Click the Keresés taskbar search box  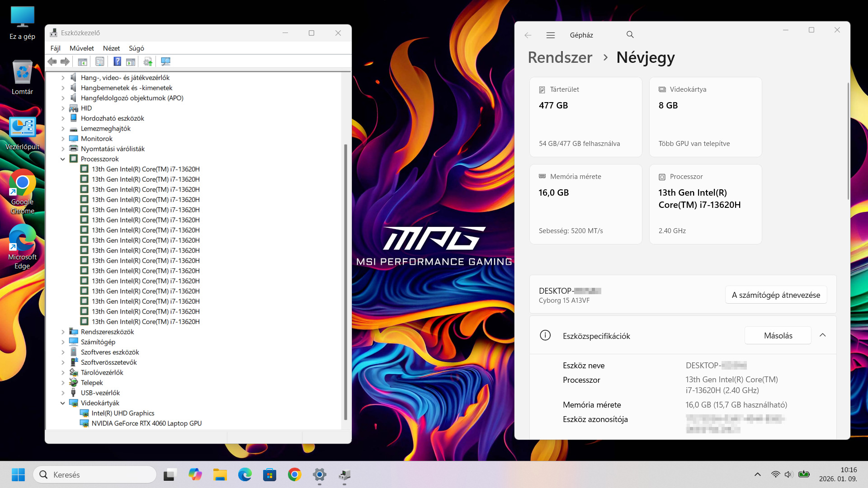(95, 474)
